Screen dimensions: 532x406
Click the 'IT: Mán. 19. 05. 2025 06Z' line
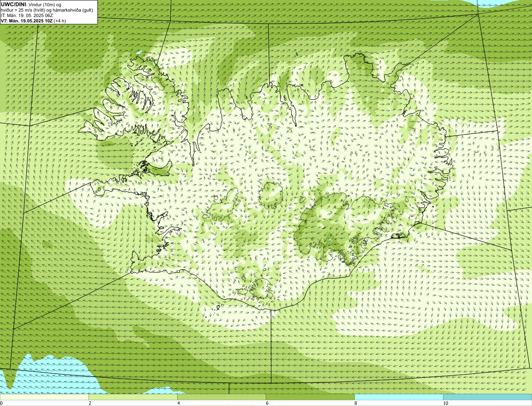coord(27,15)
